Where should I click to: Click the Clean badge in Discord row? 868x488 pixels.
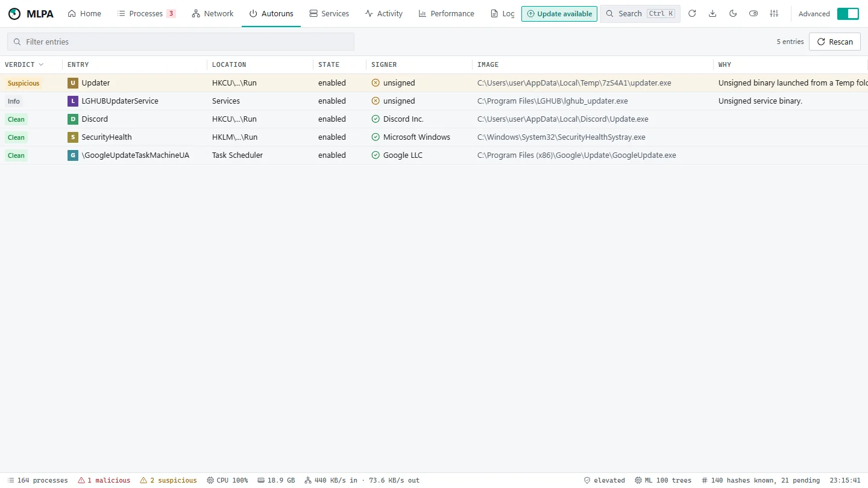[x=16, y=119]
